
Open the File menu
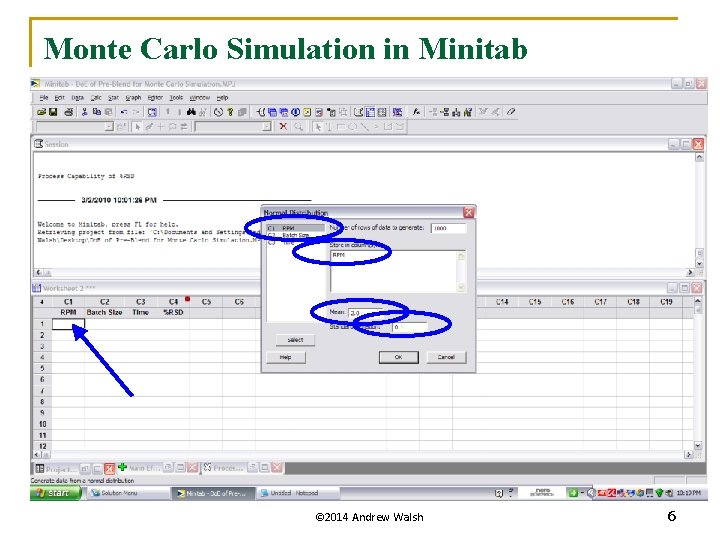pyautogui.click(x=44, y=98)
